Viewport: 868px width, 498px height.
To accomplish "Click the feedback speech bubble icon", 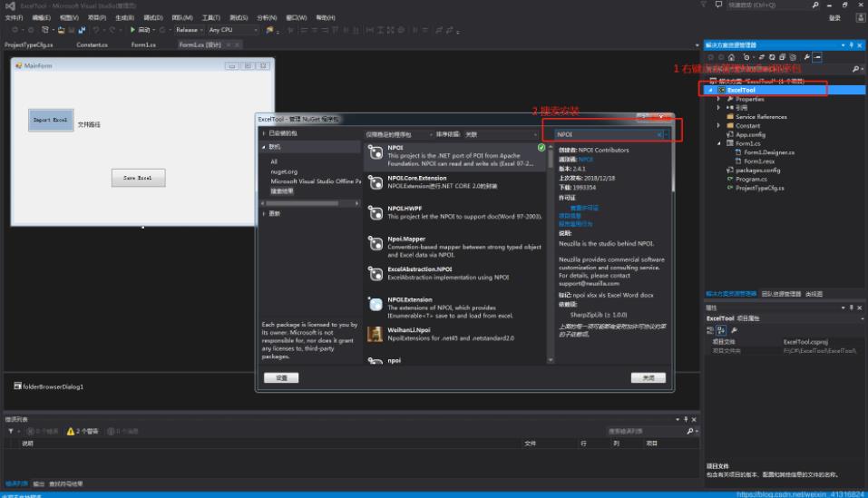I will (718, 5).
